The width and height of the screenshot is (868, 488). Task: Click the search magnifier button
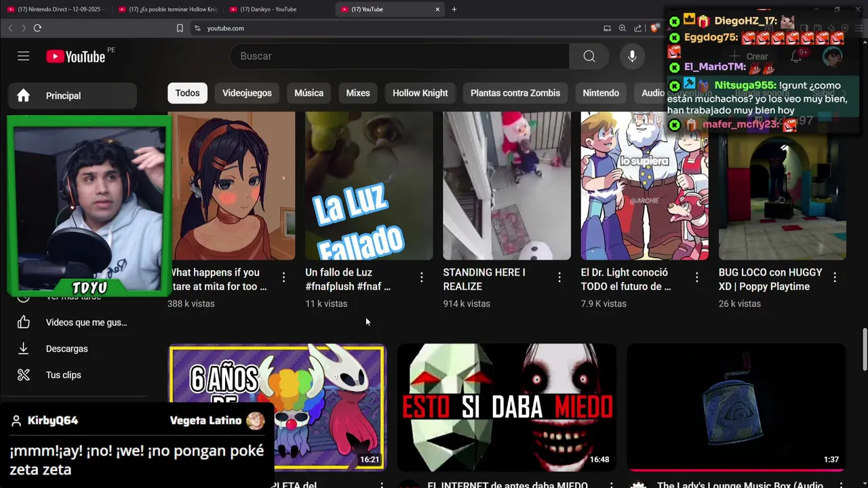tap(589, 56)
